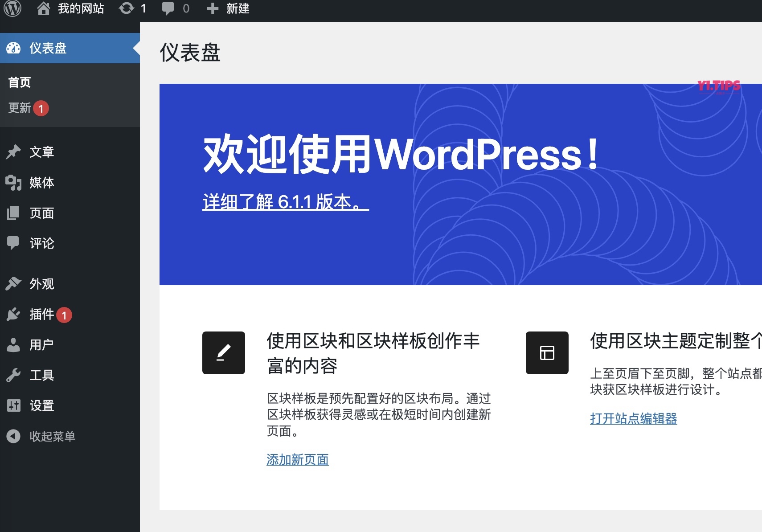This screenshot has height=532, width=762.
Task: Open 插件 via the plugin icon with badge
Action: coord(14,314)
